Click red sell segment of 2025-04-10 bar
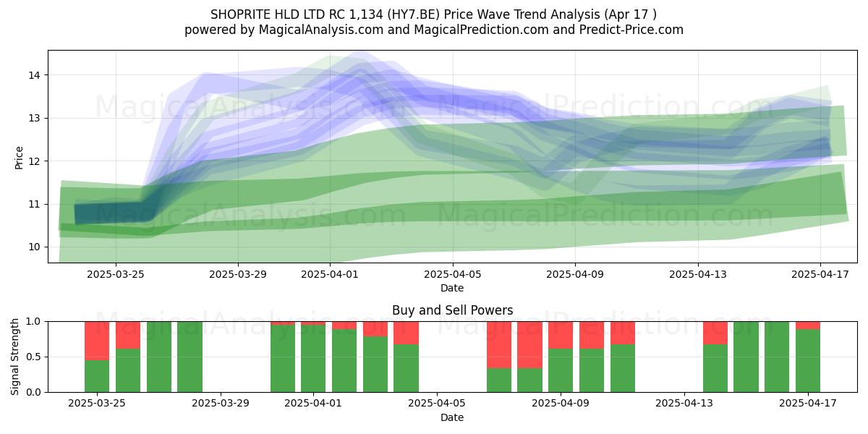Viewport: 868px width, 434px height. click(x=592, y=335)
